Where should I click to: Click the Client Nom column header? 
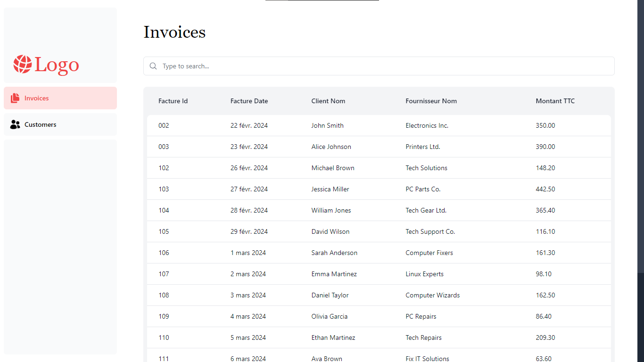[x=328, y=101]
